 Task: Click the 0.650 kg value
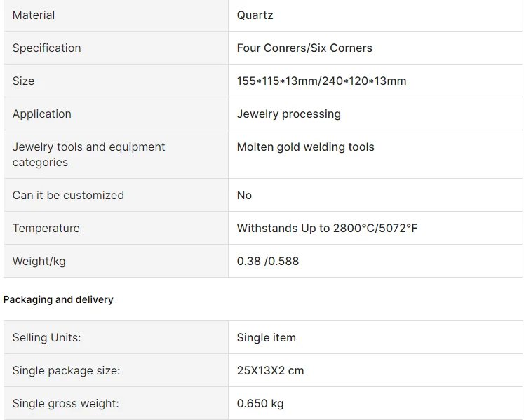pos(260,403)
